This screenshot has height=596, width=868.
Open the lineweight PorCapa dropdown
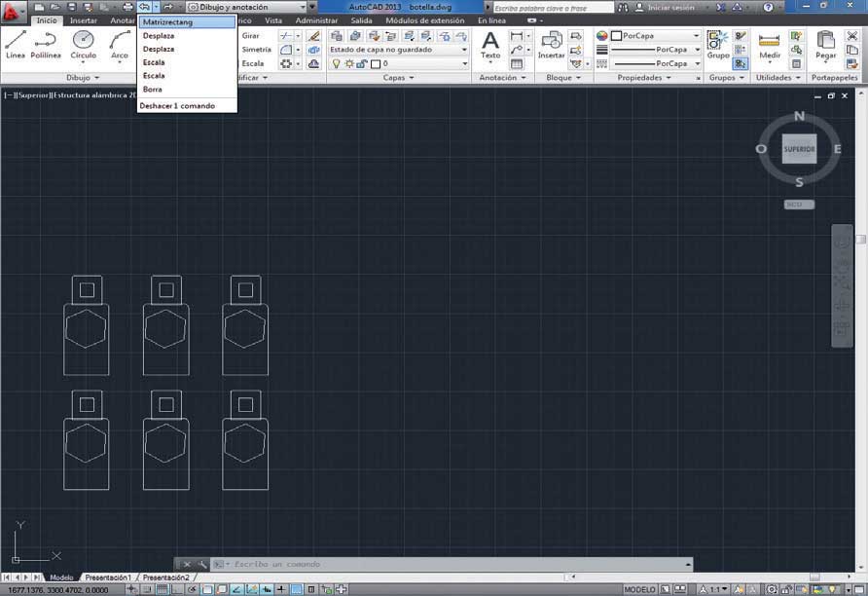(x=655, y=50)
